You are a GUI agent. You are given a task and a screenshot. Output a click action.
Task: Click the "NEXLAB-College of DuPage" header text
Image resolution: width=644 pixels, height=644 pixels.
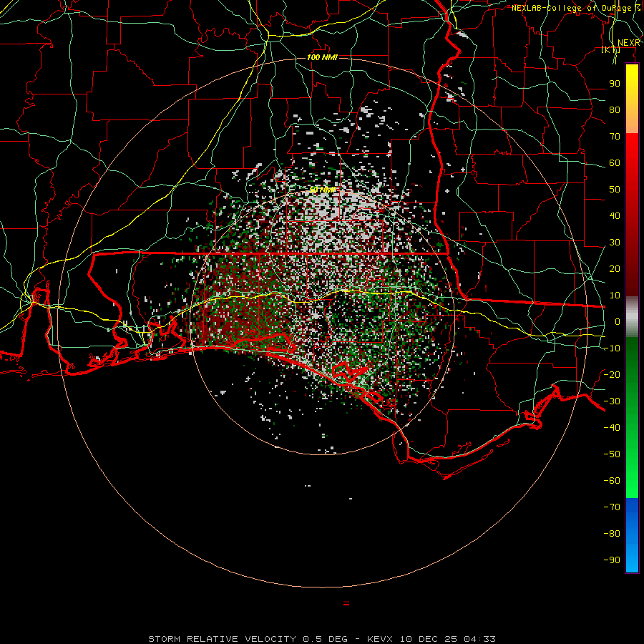coord(572,8)
